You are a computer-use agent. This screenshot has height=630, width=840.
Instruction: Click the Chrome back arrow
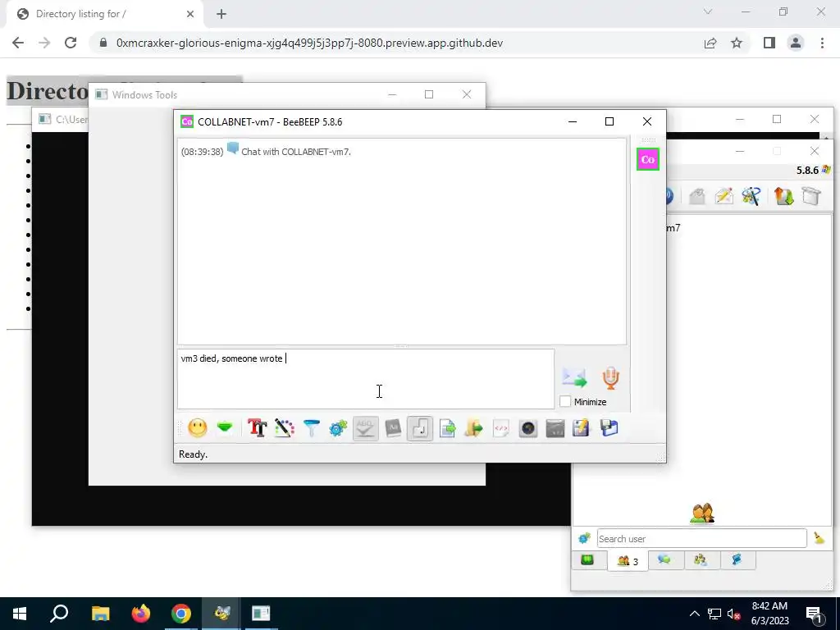click(18, 43)
